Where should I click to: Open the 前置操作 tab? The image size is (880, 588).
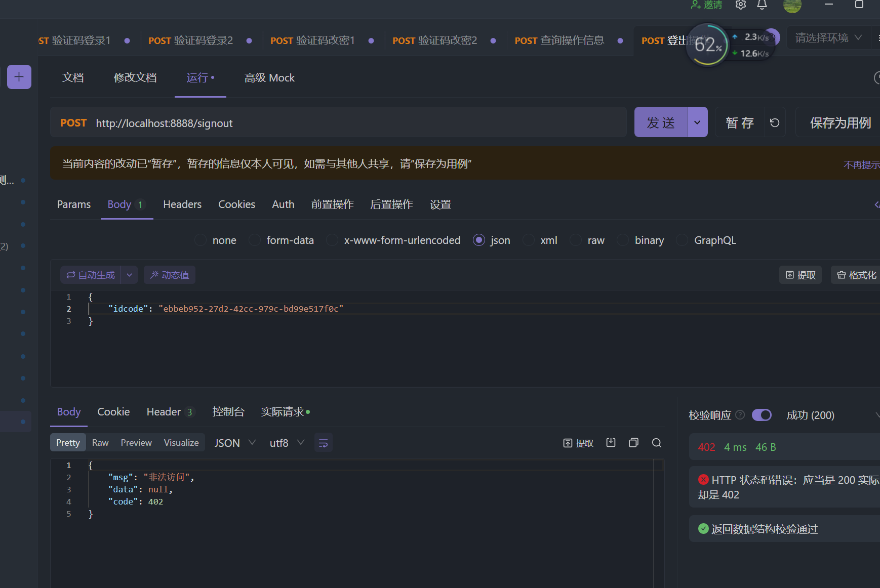(x=332, y=204)
